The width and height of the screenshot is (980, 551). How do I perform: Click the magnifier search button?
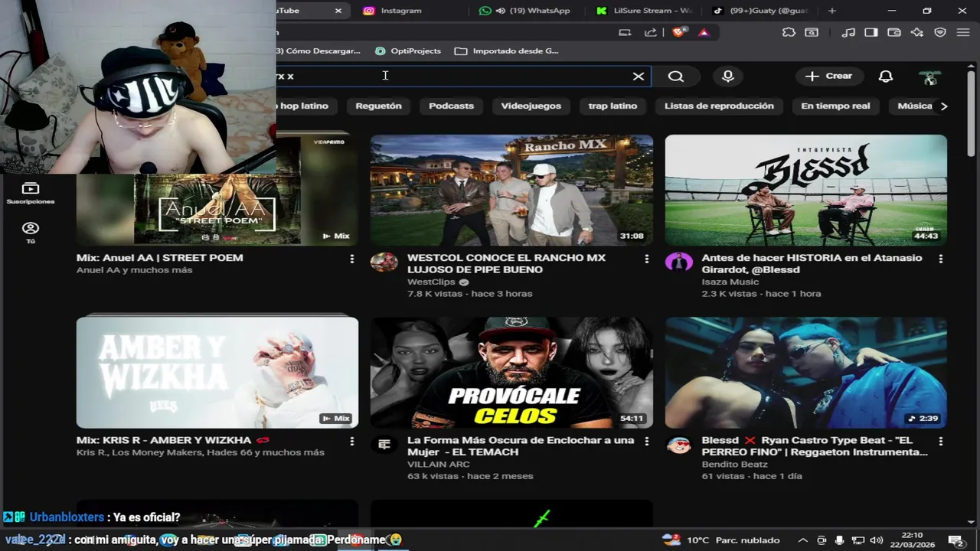[675, 77]
